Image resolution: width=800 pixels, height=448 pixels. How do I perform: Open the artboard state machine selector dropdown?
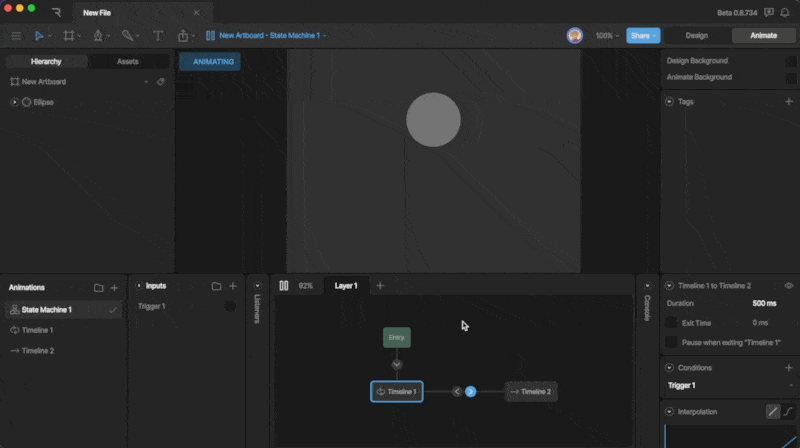[324, 36]
